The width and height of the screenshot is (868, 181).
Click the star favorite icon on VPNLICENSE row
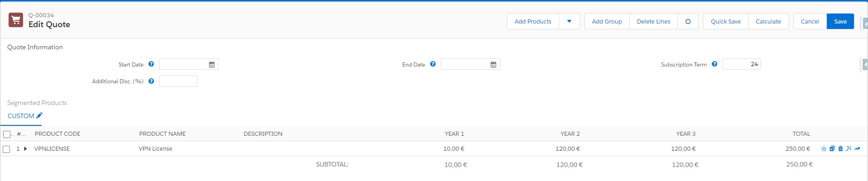coord(824,149)
